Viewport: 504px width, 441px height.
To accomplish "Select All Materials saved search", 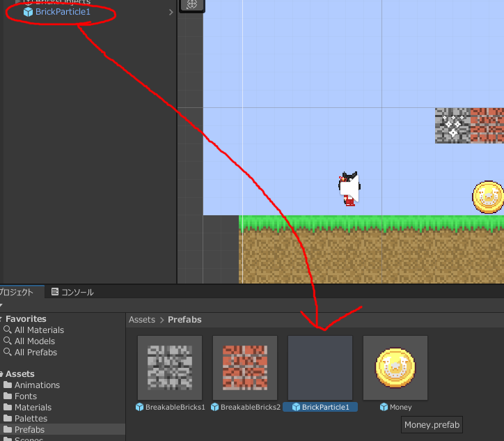I will (x=39, y=330).
